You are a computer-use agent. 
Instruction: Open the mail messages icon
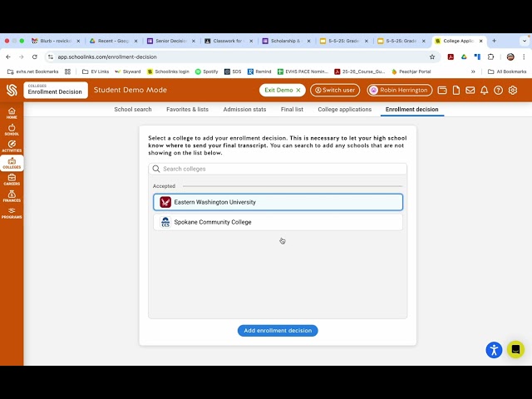point(470,90)
